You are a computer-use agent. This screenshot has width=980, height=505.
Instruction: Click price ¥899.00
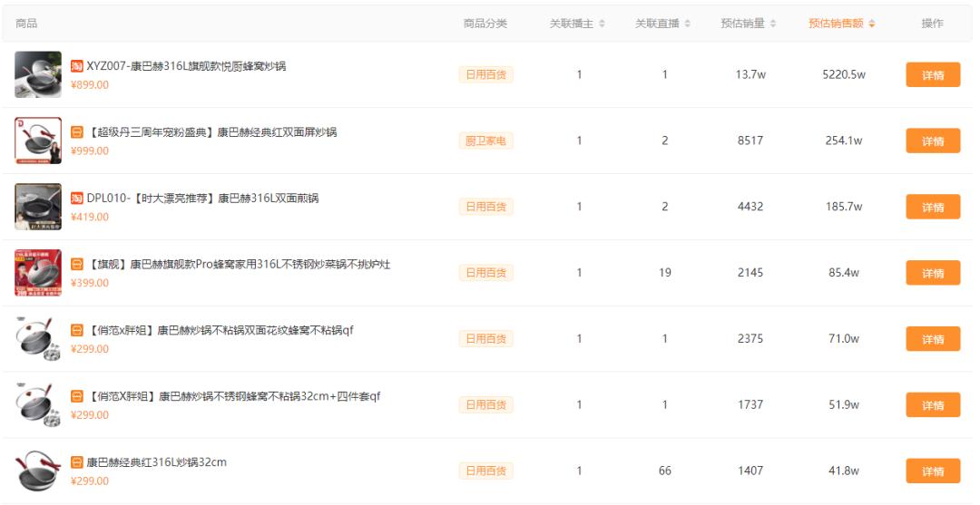pos(89,85)
